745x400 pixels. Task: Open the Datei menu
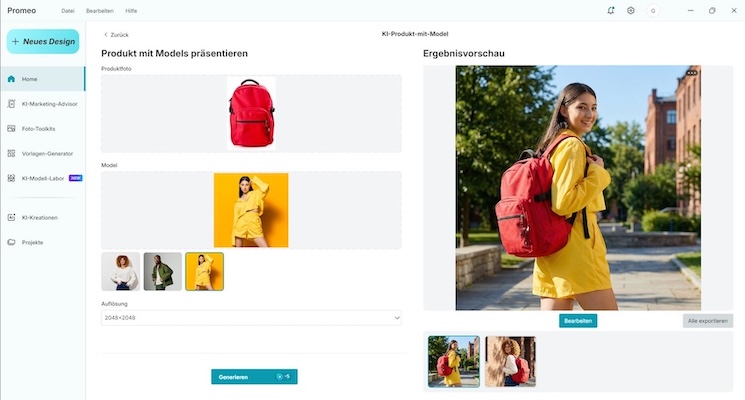click(x=68, y=11)
